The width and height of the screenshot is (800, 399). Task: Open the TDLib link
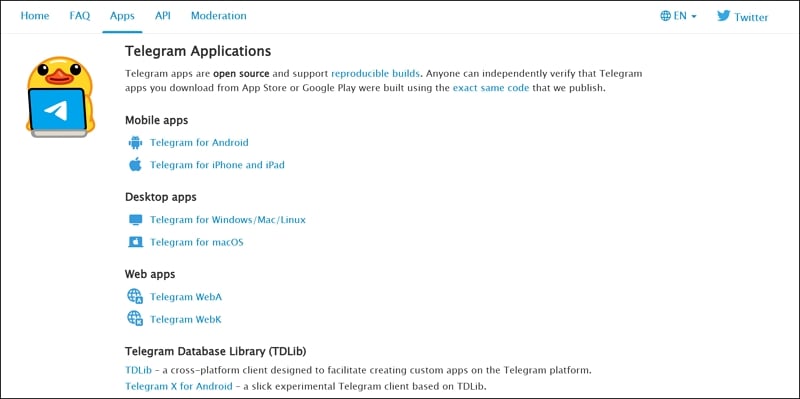point(138,370)
